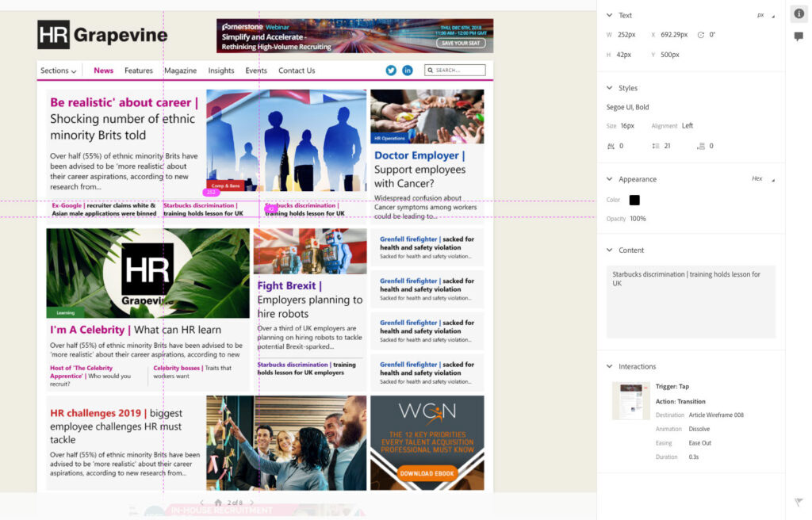
Task: Open the comments panel icon
Action: (x=799, y=36)
